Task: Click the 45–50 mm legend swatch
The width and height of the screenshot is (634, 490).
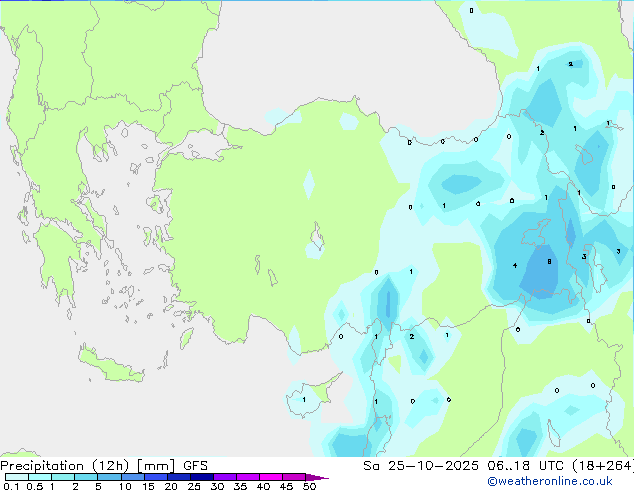Action: pos(294,477)
